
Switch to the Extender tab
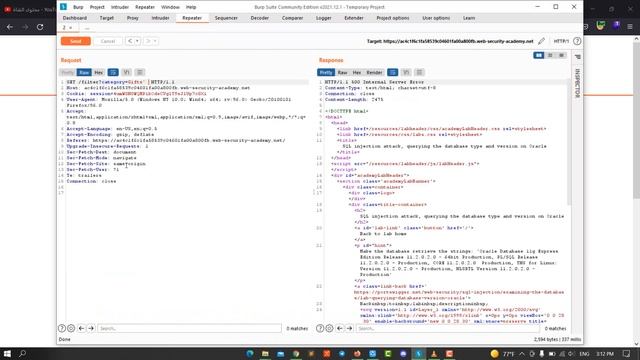tap(354, 18)
